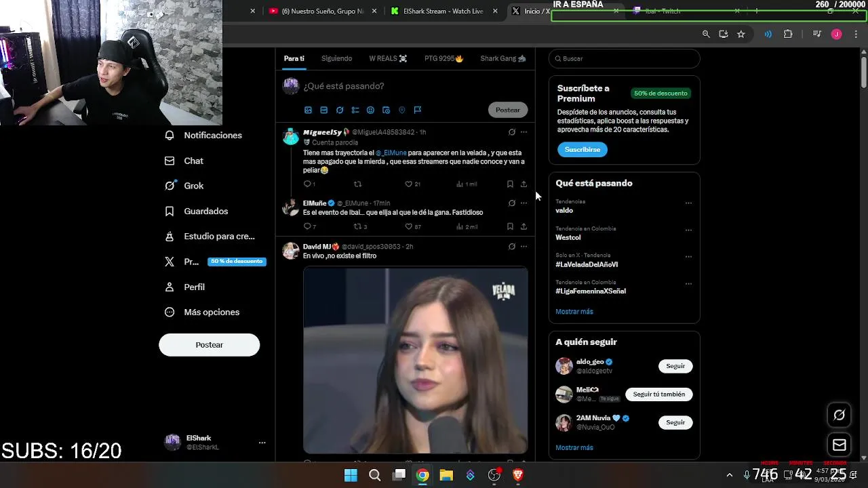Reply to MigueelSy post
Screen dimensions: 868x488
[309, 184]
